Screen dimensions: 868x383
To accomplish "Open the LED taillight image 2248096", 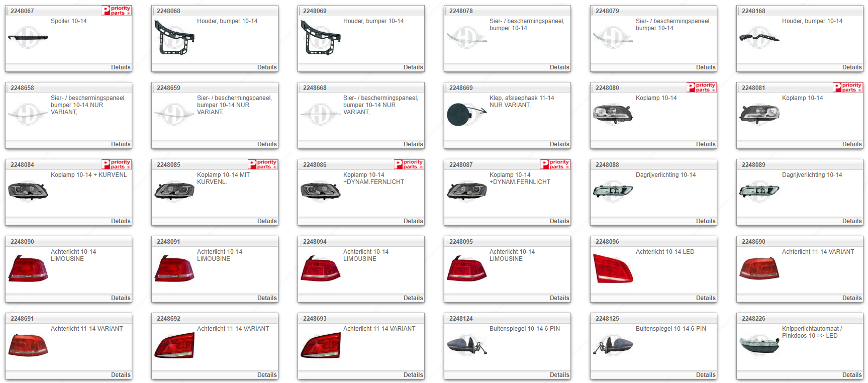I will point(613,268).
